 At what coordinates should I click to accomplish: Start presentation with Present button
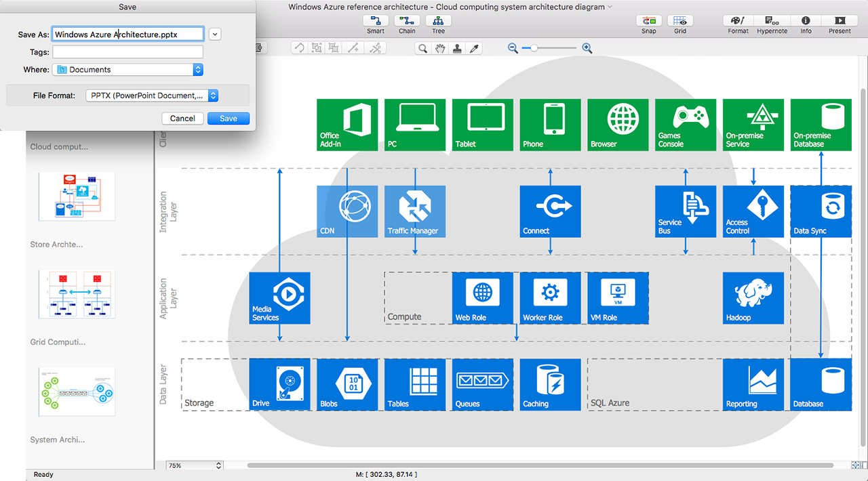click(x=840, y=21)
